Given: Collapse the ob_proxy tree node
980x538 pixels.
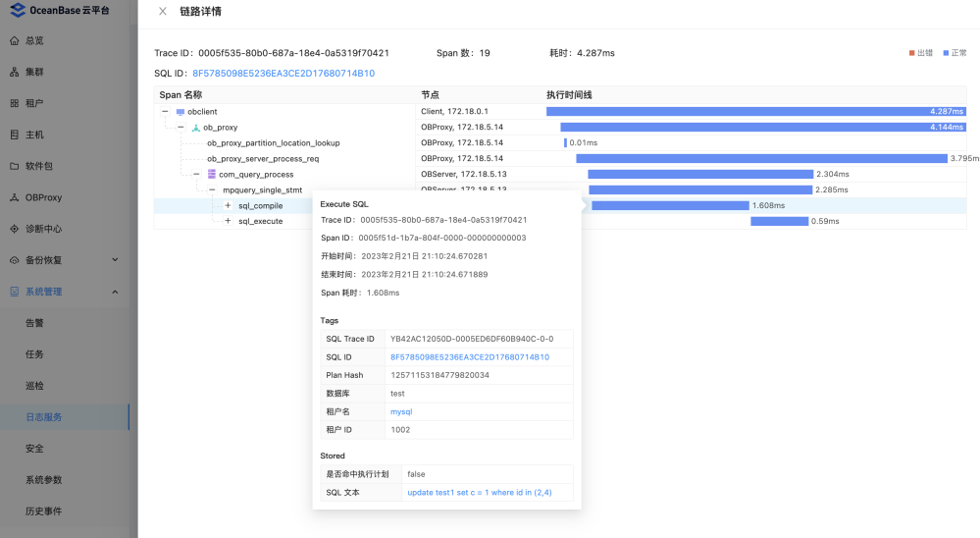Looking at the screenshot, I should pyautogui.click(x=181, y=127).
